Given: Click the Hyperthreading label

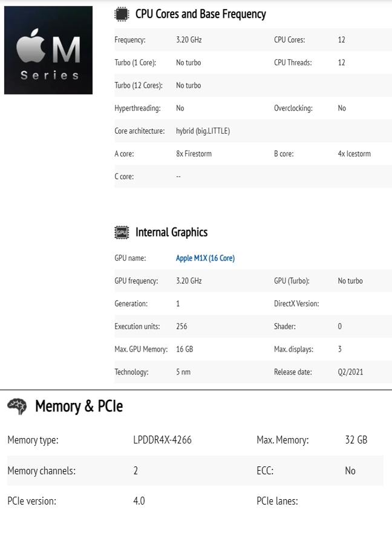Looking at the screenshot, I should tap(137, 108).
